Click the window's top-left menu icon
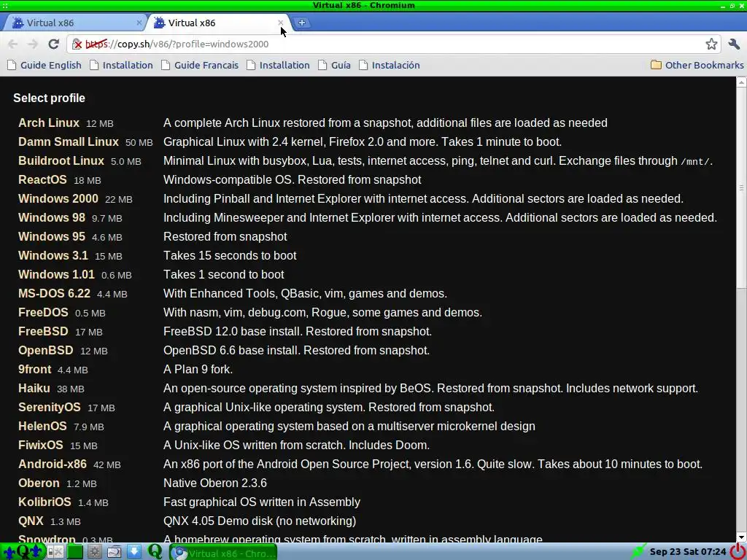 [5, 5]
